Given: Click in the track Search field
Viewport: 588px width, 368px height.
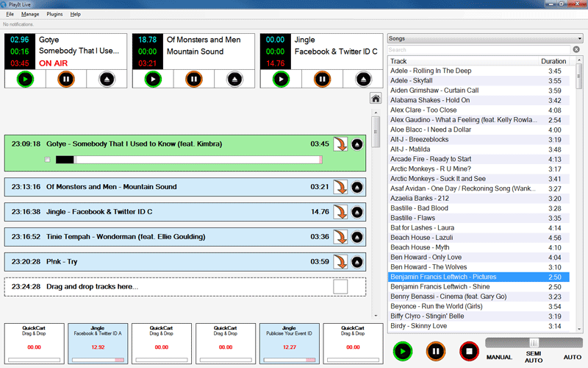Looking at the screenshot, I should pyautogui.click(x=478, y=49).
